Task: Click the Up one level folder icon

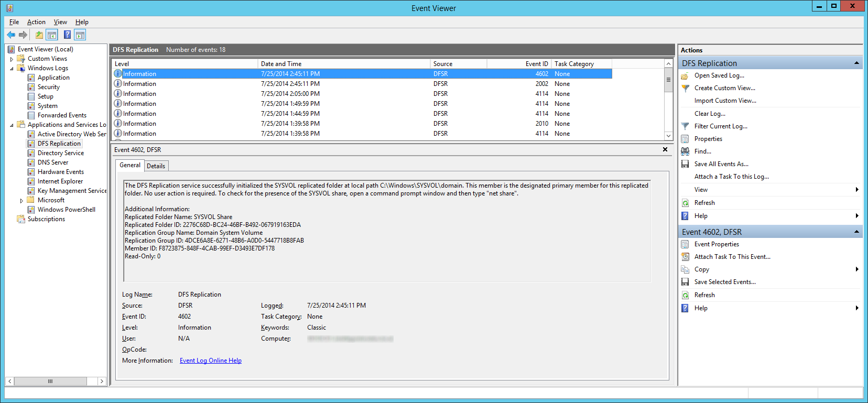Action: (39, 35)
